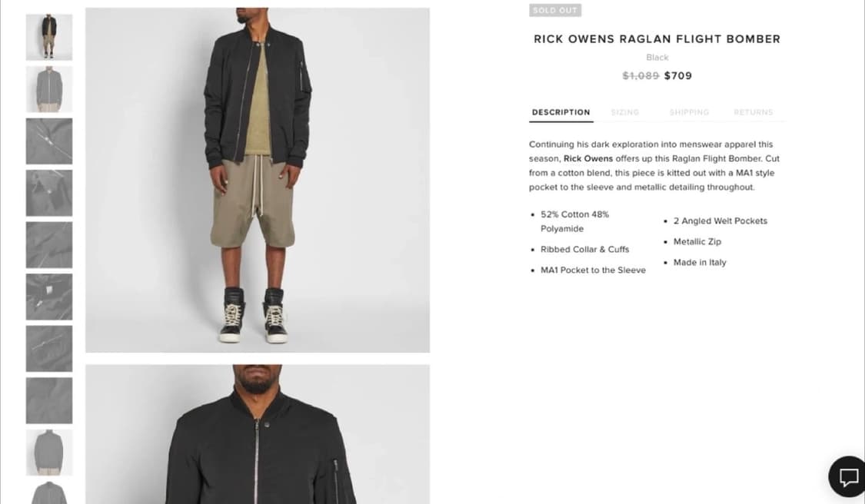Open the Shipping tab
This screenshot has width=865, height=504.
click(689, 112)
